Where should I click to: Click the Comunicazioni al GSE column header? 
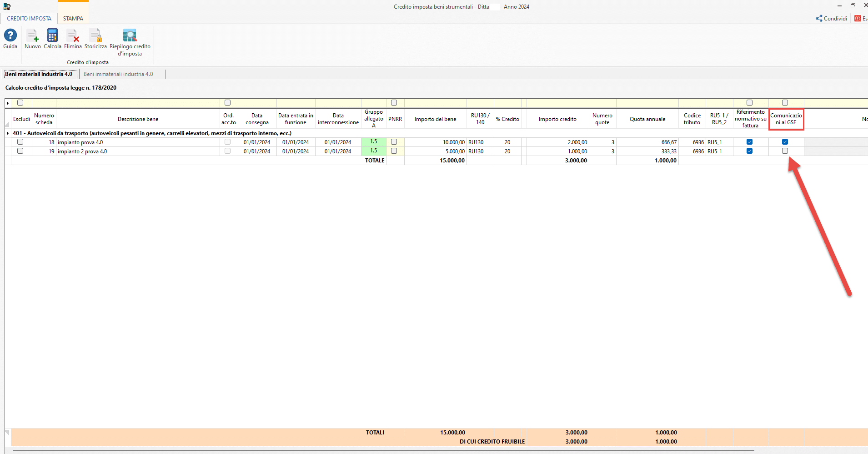click(x=786, y=119)
